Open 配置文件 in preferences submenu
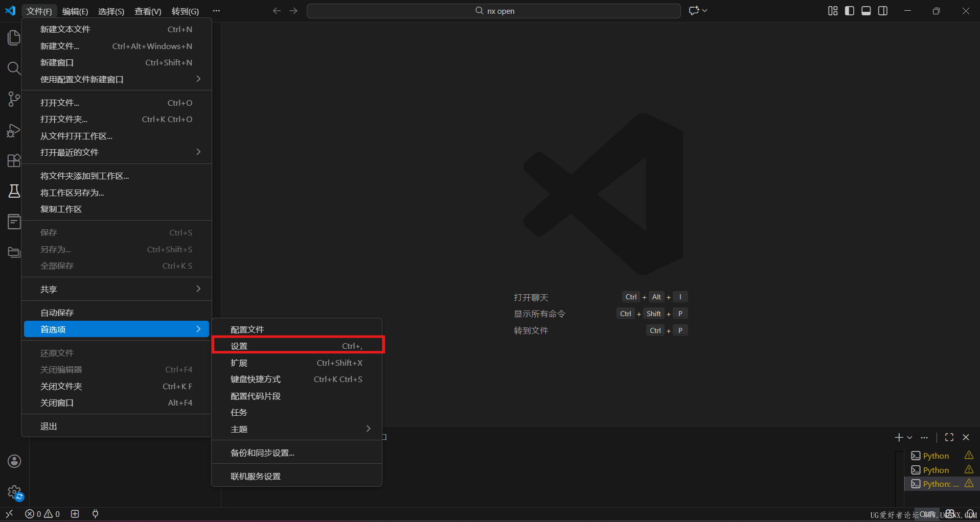 click(297, 330)
